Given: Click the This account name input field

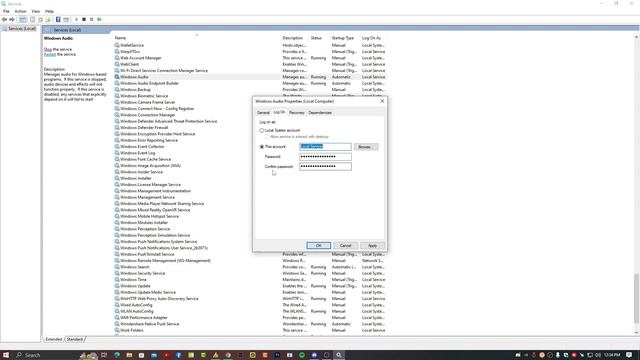Looking at the screenshot, I should (325, 147).
